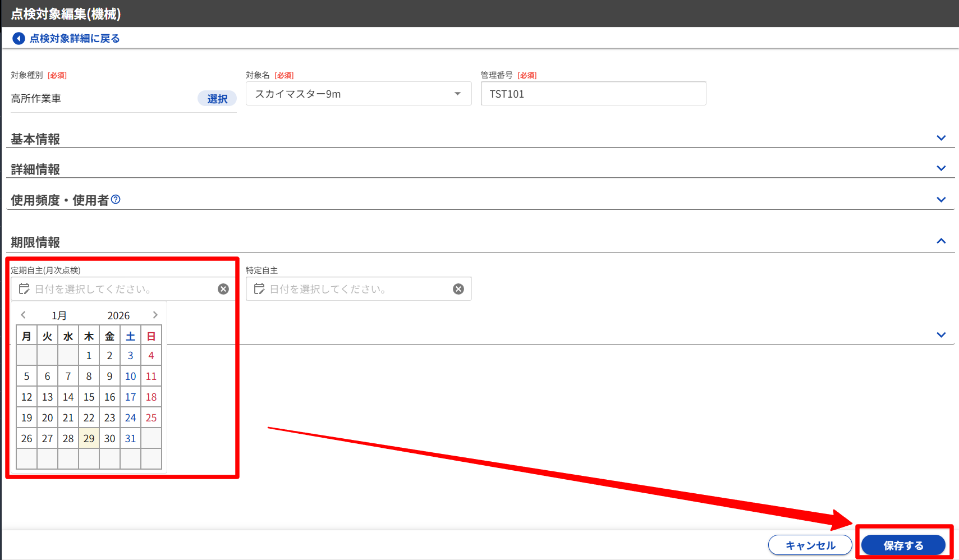Click the calendar icon in 定期自主 field
Image resolution: width=959 pixels, height=560 pixels.
24,289
